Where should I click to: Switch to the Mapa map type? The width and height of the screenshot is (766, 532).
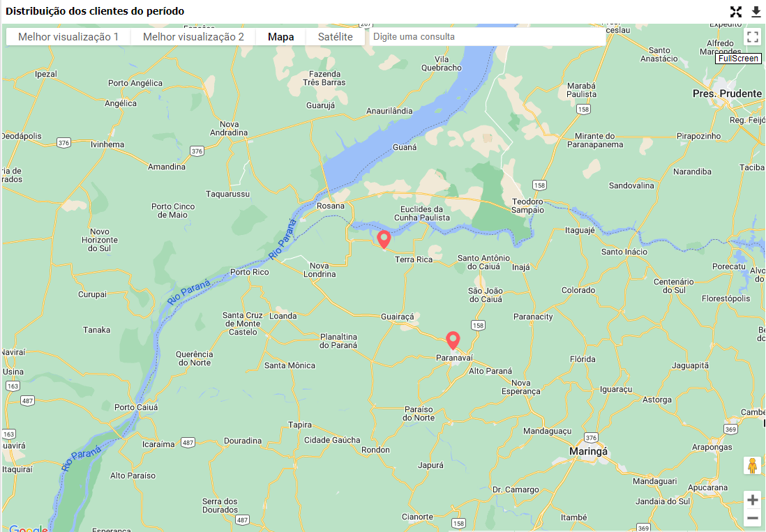281,36
